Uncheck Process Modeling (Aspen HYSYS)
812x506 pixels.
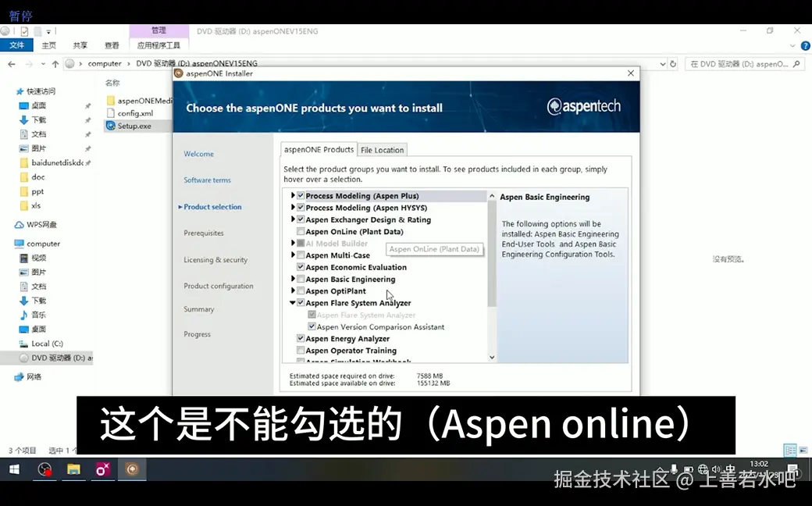[x=301, y=208]
